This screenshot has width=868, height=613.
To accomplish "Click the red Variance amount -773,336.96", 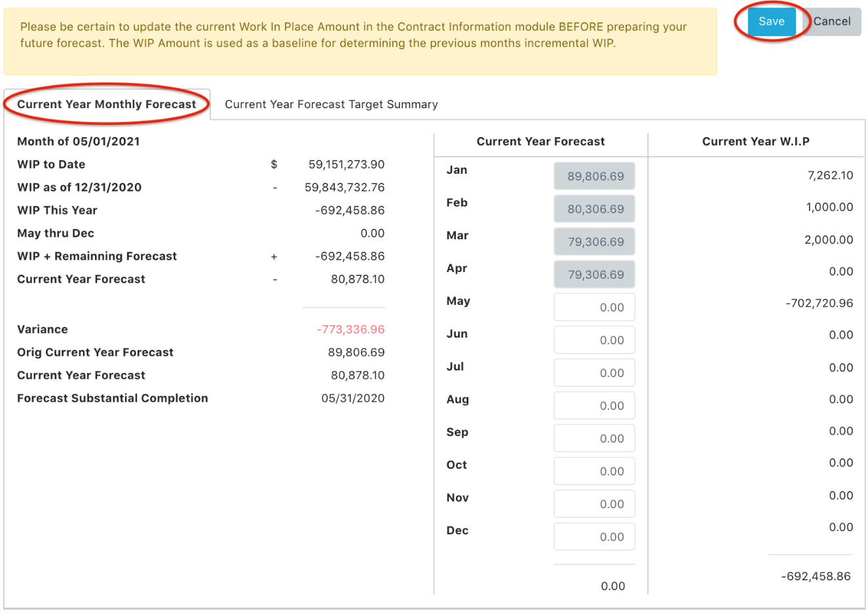I will click(350, 330).
